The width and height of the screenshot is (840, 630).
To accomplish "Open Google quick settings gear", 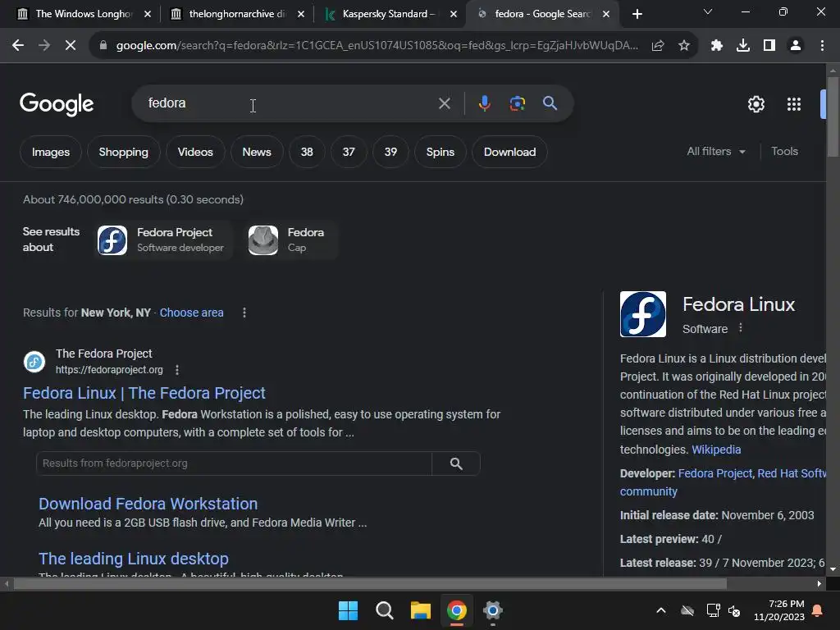I will point(756,104).
